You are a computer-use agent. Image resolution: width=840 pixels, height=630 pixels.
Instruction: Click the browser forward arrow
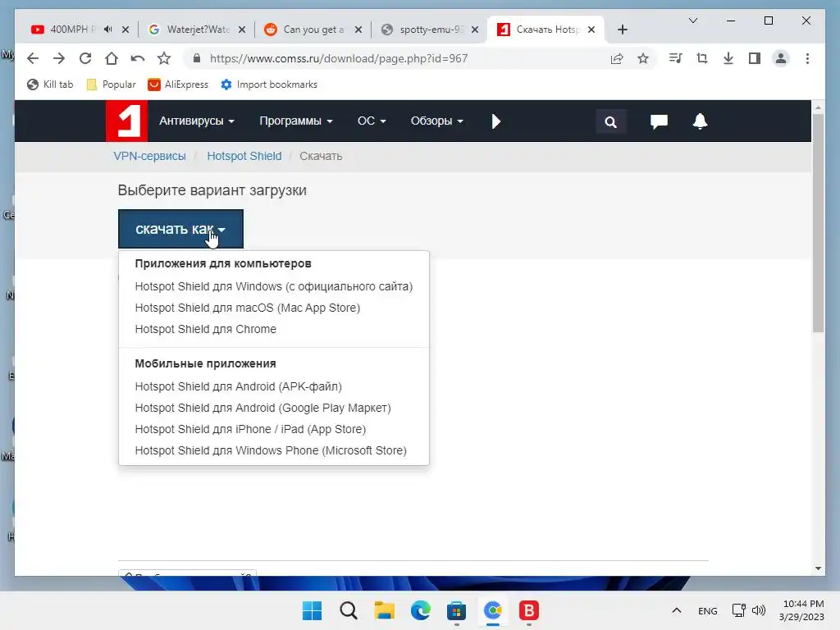59,58
